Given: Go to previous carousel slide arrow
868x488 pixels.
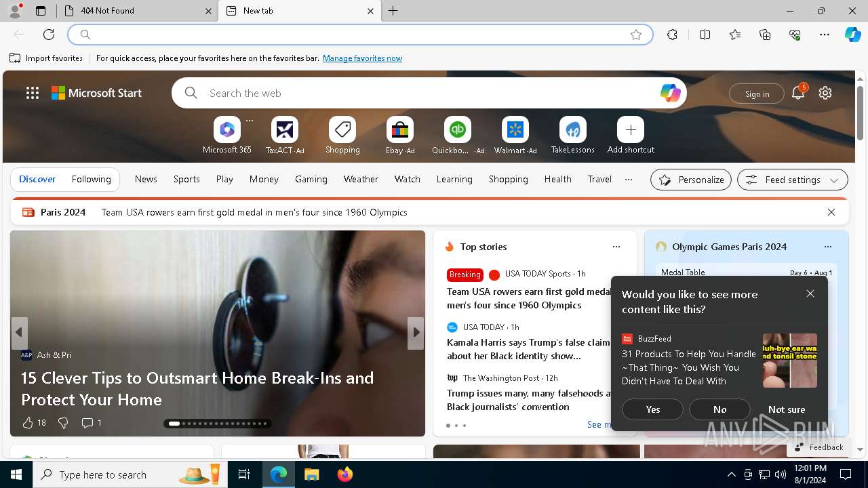Looking at the screenshot, I should 19,333.
